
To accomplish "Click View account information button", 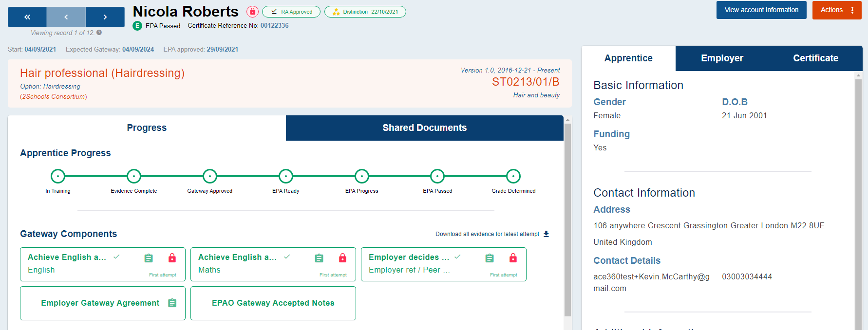I will 761,10.
